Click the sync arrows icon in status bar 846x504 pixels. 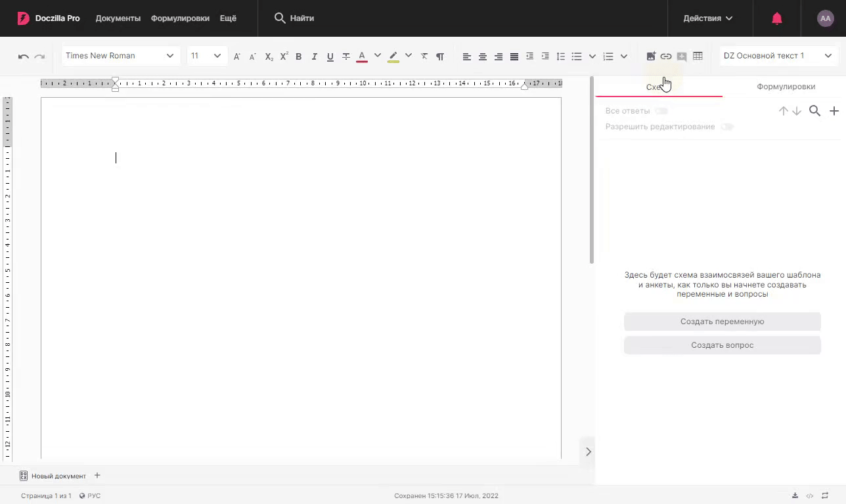(825, 495)
